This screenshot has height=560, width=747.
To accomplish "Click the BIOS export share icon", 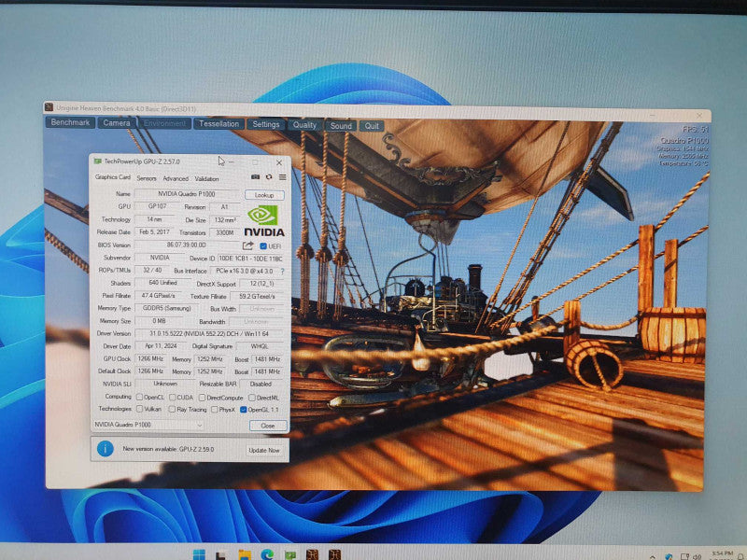I will pos(247,245).
